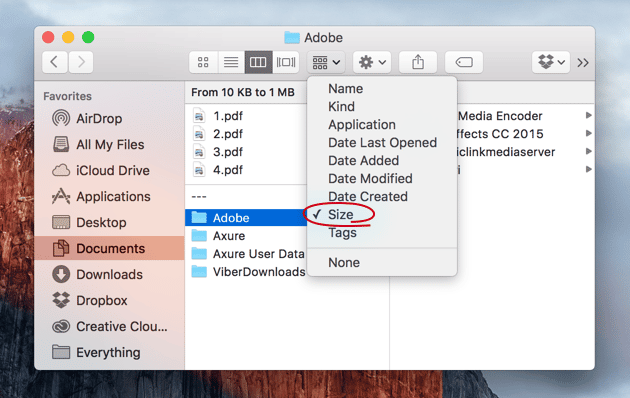Viewport: 630px width, 398px height.
Task: Open the Action gear dropdown
Action: (x=372, y=62)
